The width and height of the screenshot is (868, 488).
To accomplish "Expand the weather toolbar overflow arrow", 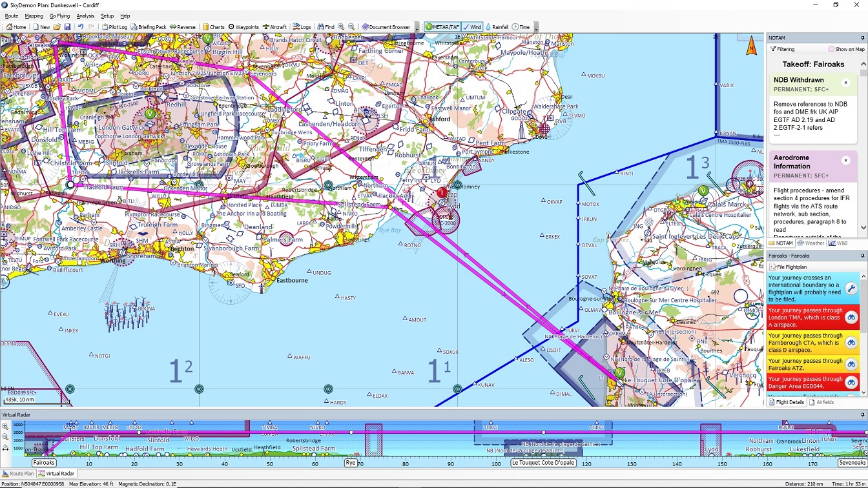I will (x=536, y=28).
